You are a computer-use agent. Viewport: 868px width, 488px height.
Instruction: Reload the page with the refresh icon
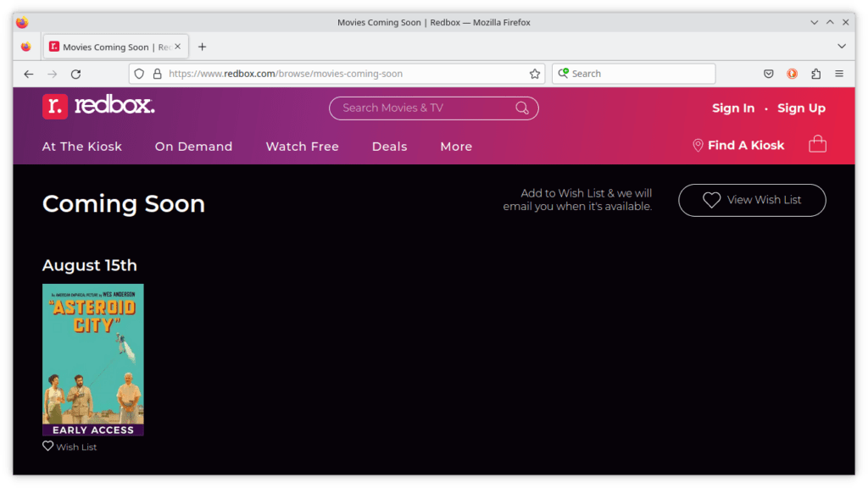tap(75, 74)
